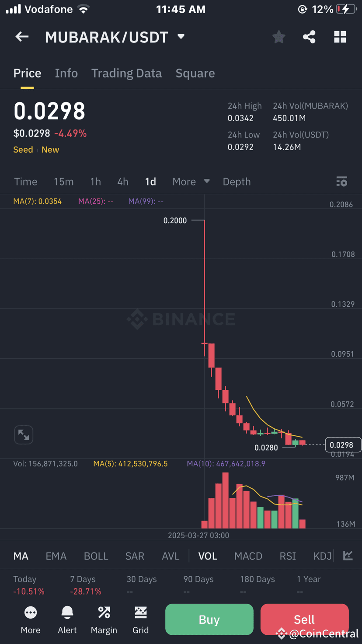Image resolution: width=362 pixels, height=644 pixels.
Task: Open the advanced chart icon after KDJ
Action: pos(348,556)
